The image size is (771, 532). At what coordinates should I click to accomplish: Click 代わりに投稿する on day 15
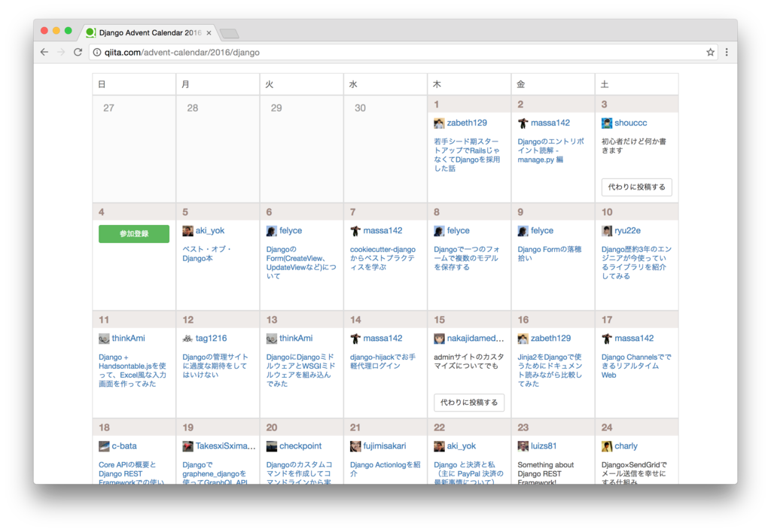click(x=468, y=403)
